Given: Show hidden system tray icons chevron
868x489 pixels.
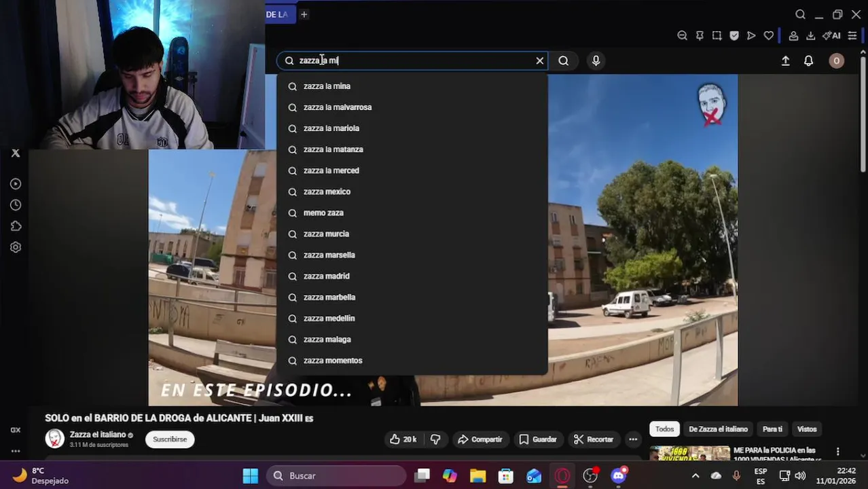Looking at the screenshot, I should click(x=695, y=476).
